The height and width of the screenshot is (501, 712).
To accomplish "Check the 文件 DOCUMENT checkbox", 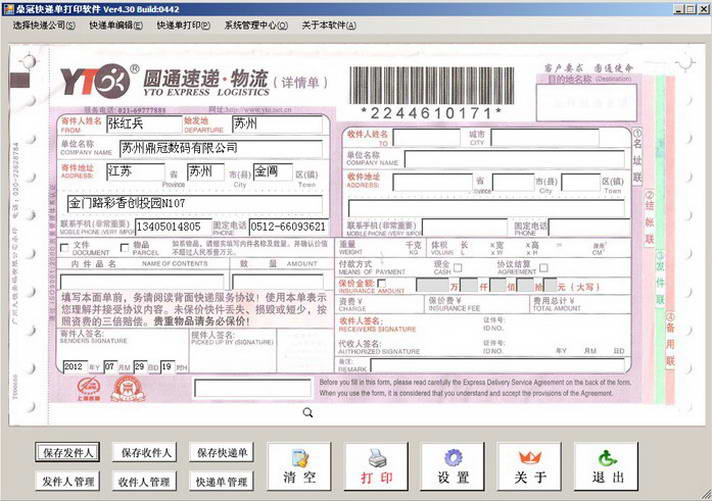I will (64, 248).
